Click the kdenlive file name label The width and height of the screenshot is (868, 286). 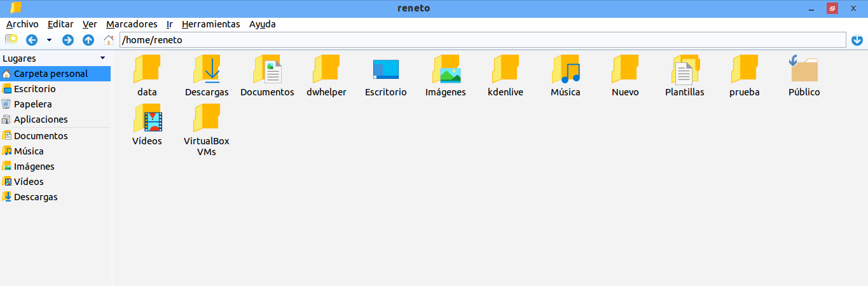[506, 92]
